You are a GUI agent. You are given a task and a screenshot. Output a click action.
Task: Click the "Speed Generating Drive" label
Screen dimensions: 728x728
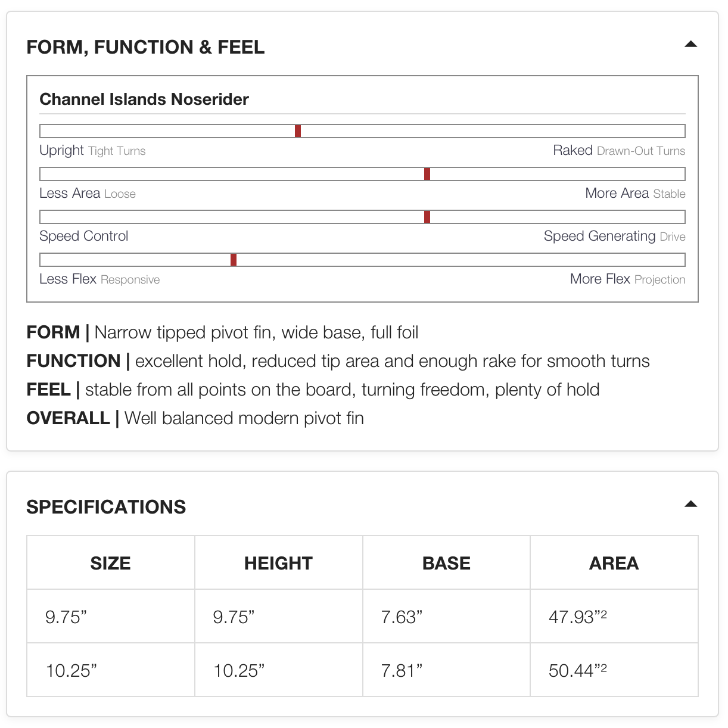click(x=614, y=237)
